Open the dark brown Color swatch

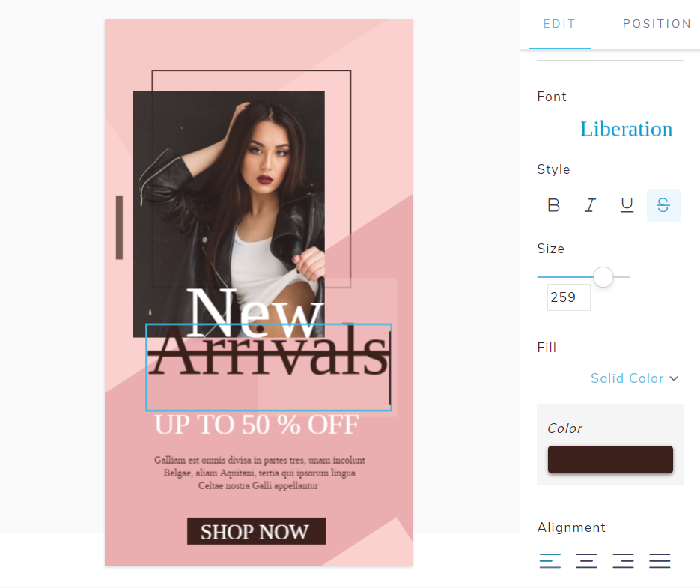(x=610, y=459)
